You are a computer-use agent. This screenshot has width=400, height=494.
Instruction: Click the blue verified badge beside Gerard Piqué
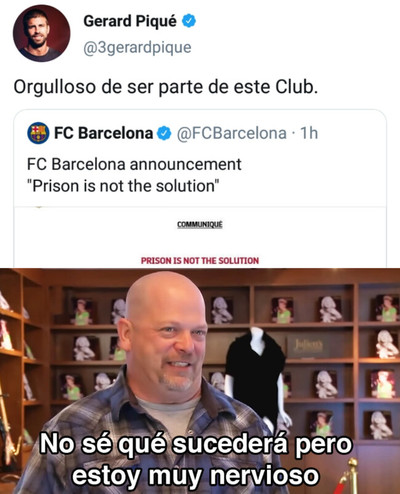pyautogui.click(x=189, y=21)
